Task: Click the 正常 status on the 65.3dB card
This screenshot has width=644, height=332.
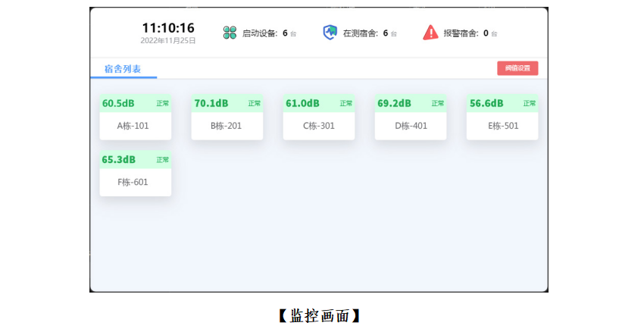Action: tap(163, 160)
